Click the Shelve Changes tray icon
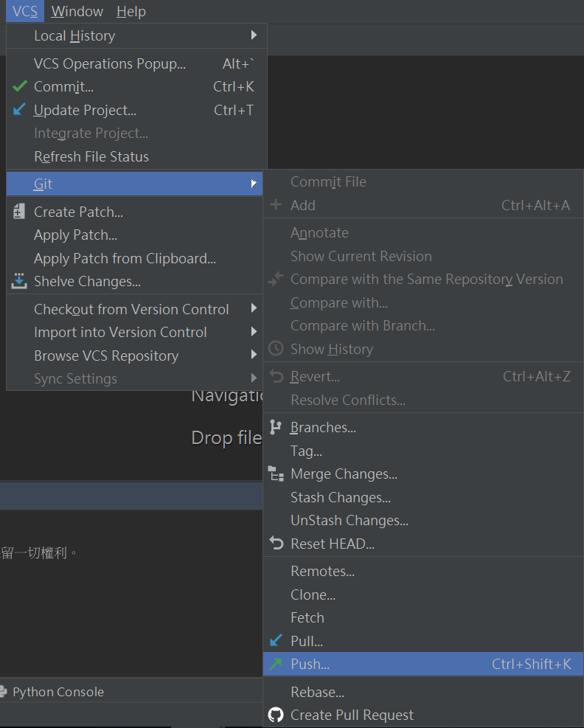This screenshot has width=584, height=728. pos(20,281)
